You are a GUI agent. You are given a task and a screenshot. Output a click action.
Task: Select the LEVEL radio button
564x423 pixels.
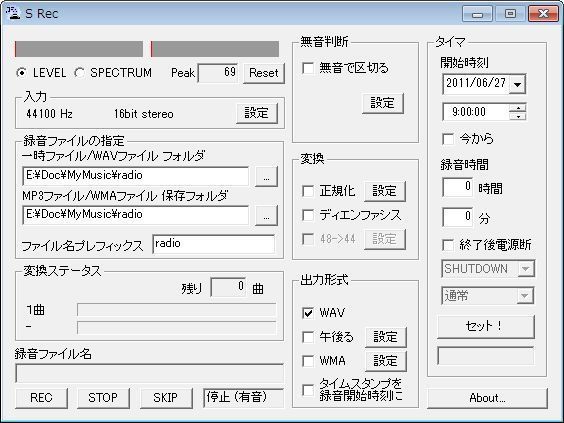click(x=21, y=73)
